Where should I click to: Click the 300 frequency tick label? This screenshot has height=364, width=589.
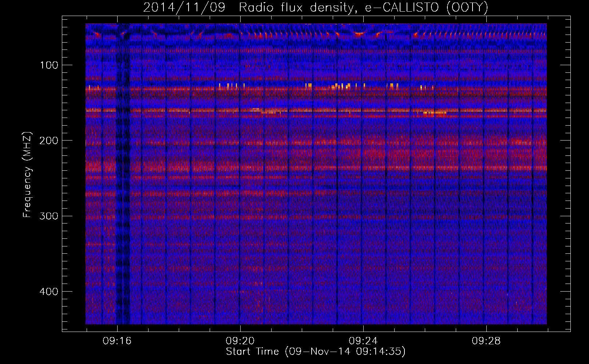[x=49, y=216]
